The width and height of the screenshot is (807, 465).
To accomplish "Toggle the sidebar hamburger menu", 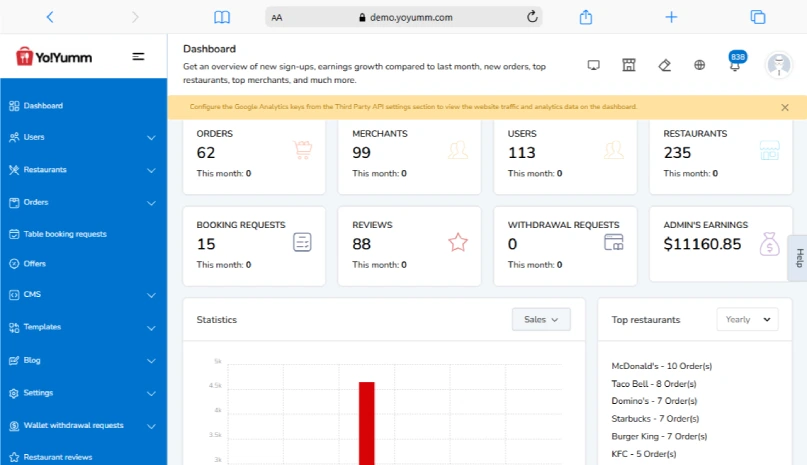I will (x=139, y=57).
